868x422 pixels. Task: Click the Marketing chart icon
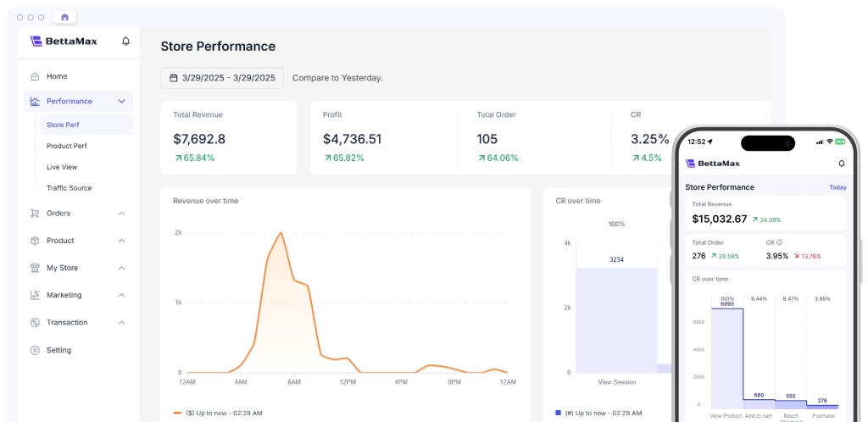35,295
